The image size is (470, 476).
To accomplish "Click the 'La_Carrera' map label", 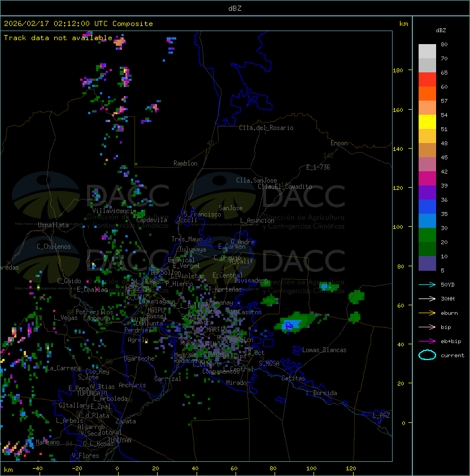I will pyautogui.click(x=64, y=368).
